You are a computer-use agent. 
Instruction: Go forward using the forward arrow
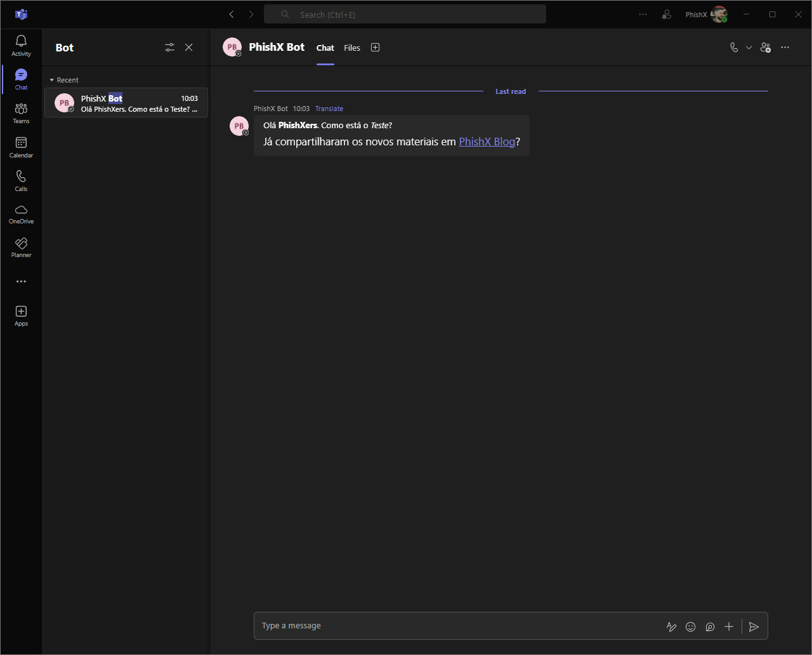pyautogui.click(x=251, y=14)
